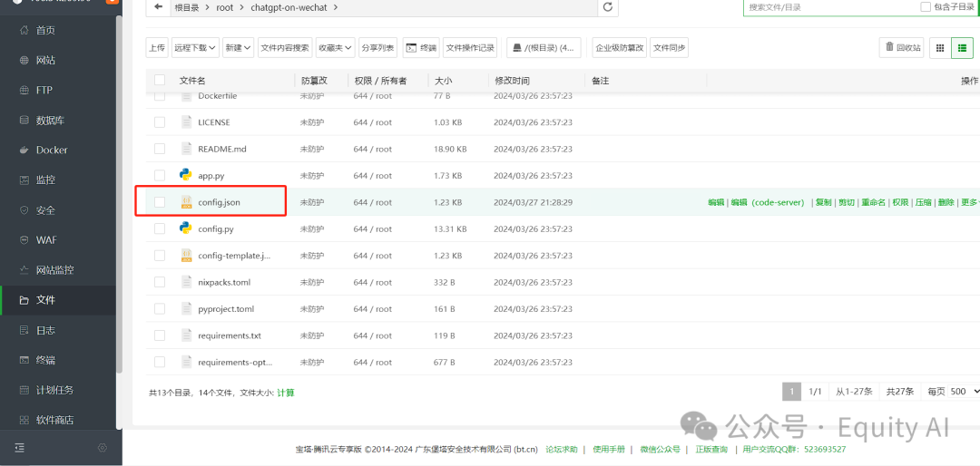
Task: Open the per-page count dropdown
Action: coord(965,392)
